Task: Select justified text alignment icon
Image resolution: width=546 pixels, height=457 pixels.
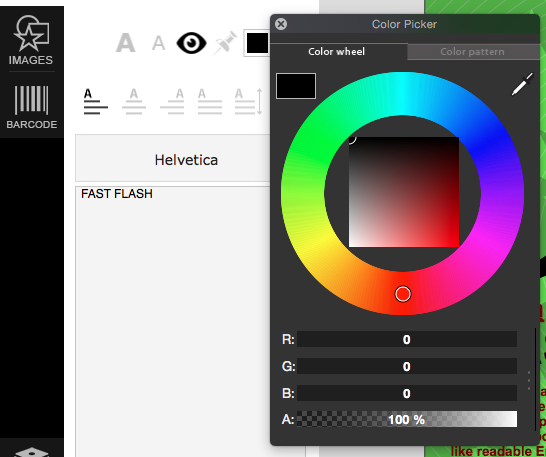Action: coord(210,102)
